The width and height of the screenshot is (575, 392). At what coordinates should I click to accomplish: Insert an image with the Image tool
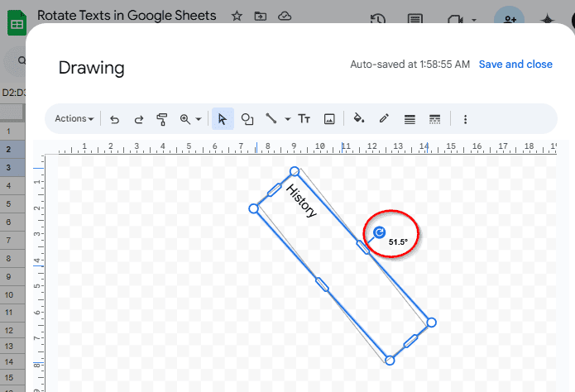(329, 119)
